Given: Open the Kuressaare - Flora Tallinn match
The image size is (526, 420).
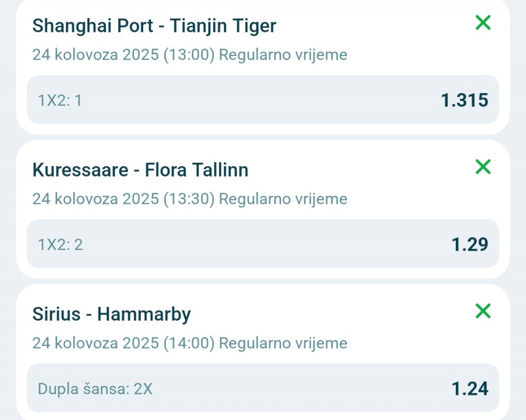Looking at the screenshot, I should coord(140,170).
